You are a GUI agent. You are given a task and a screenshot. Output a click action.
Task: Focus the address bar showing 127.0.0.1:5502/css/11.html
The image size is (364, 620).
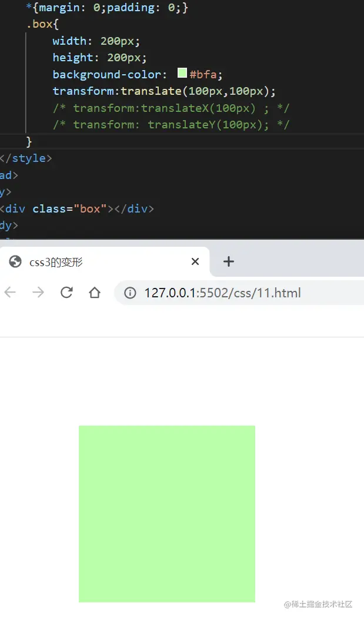239,293
